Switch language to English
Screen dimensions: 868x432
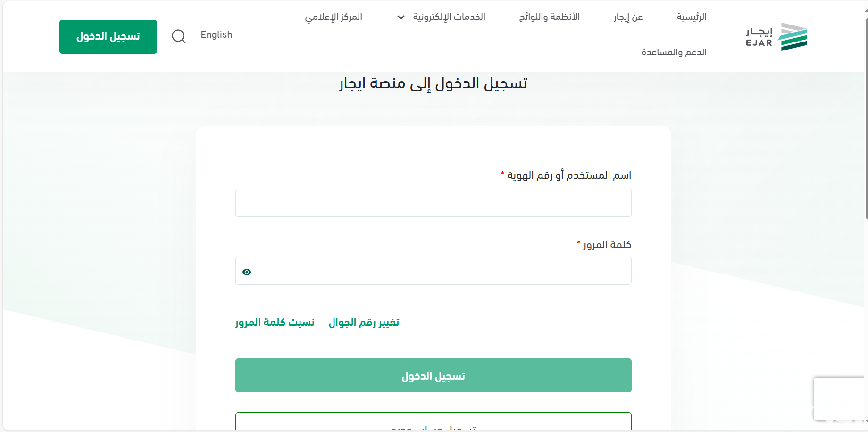click(x=217, y=35)
